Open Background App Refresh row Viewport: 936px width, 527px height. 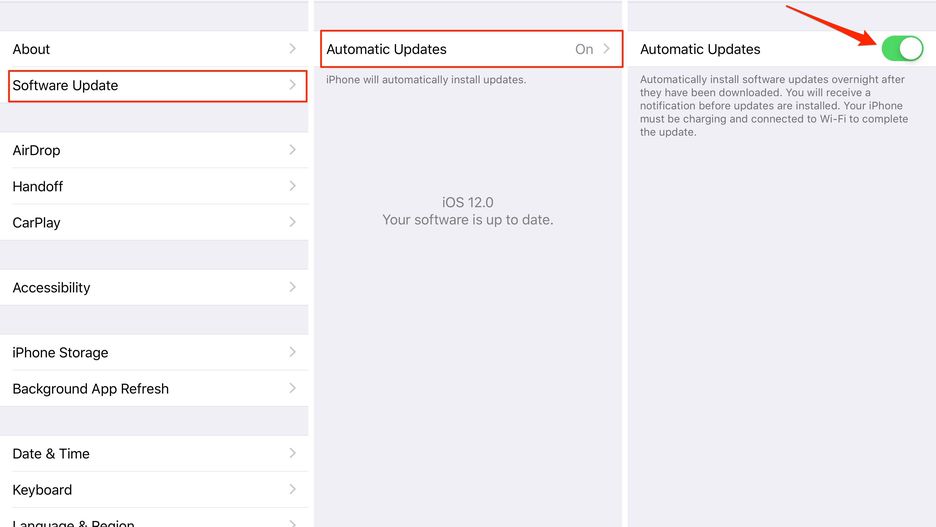click(x=154, y=389)
